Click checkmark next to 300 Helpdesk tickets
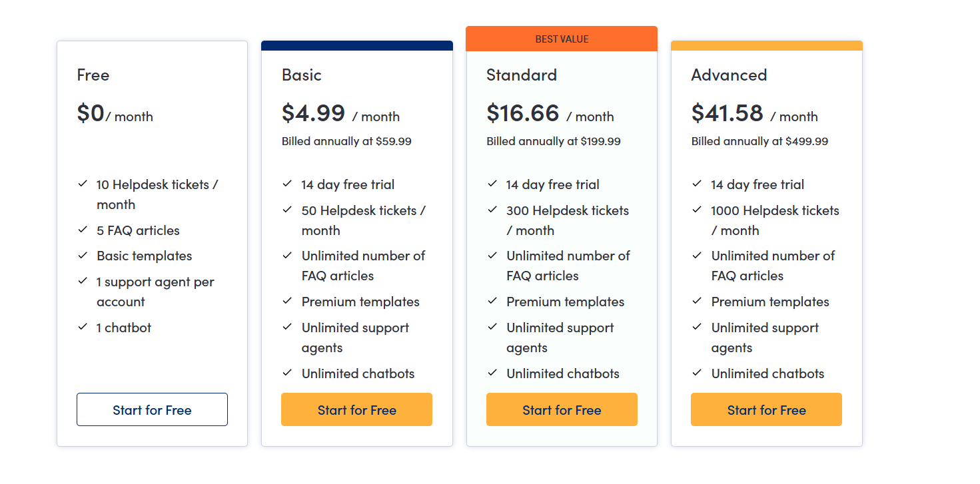Viewport: 980px width, 484px height. pos(492,209)
